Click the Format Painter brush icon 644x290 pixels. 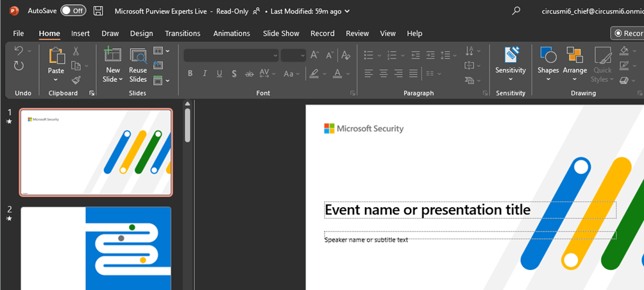76,80
